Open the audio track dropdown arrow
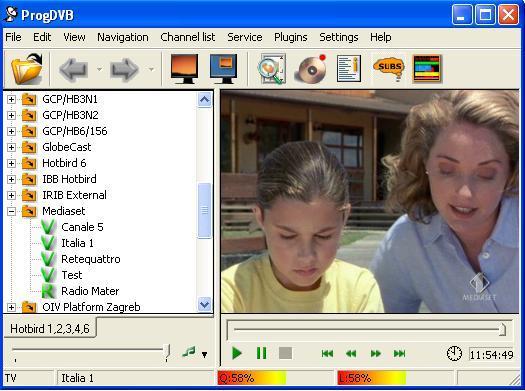 pyautogui.click(x=204, y=354)
